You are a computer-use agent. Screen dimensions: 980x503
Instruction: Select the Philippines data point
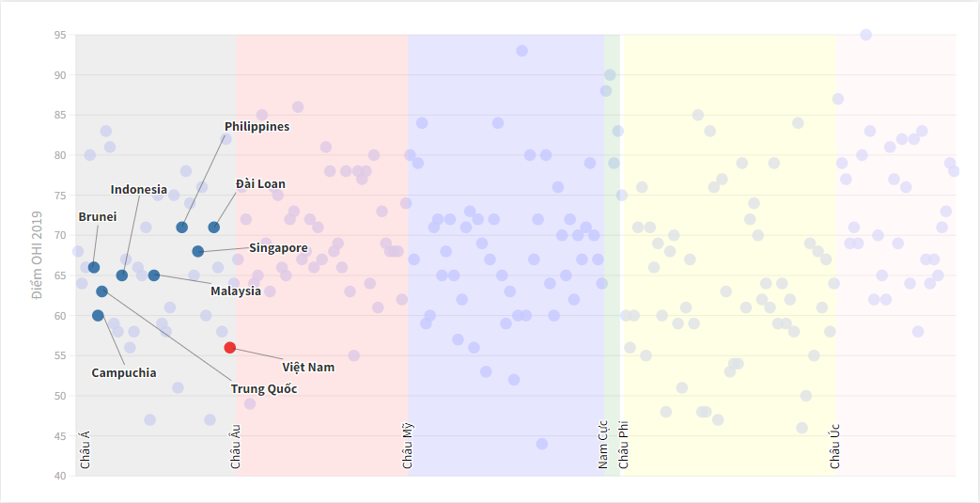click(182, 228)
